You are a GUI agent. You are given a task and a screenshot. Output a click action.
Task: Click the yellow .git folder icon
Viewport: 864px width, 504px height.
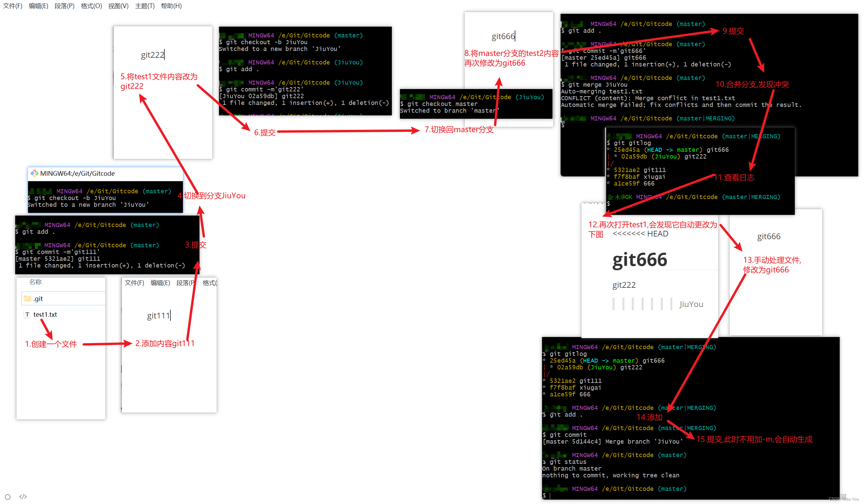[27, 299]
